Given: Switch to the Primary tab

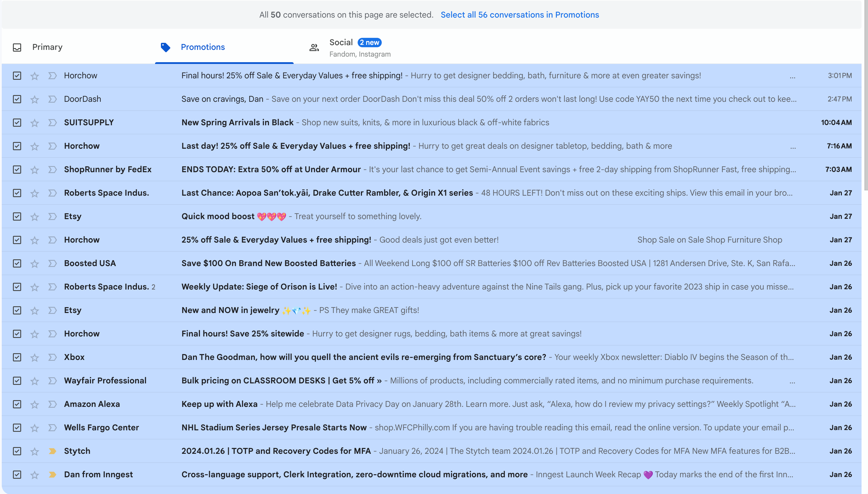Looking at the screenshot, I should click(x=47, y=47).
